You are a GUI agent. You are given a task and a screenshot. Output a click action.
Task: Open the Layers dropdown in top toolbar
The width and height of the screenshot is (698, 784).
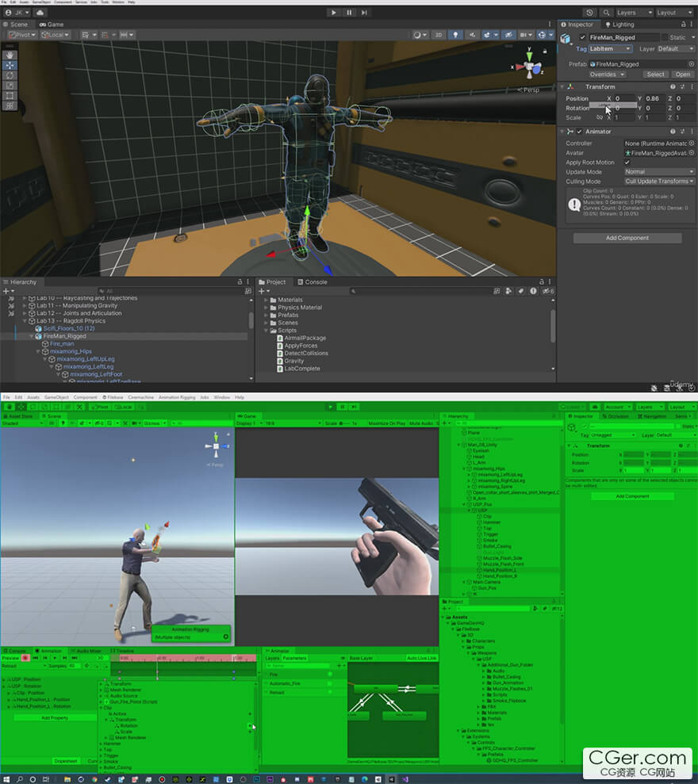tap(634, 13)
